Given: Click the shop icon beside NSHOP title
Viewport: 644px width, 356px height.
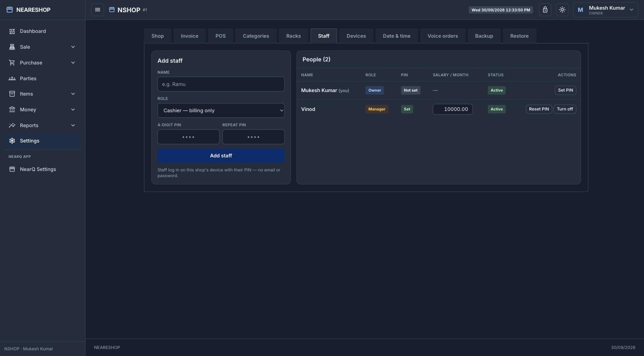Looking at the screenshot, I should tap(112, 10).
